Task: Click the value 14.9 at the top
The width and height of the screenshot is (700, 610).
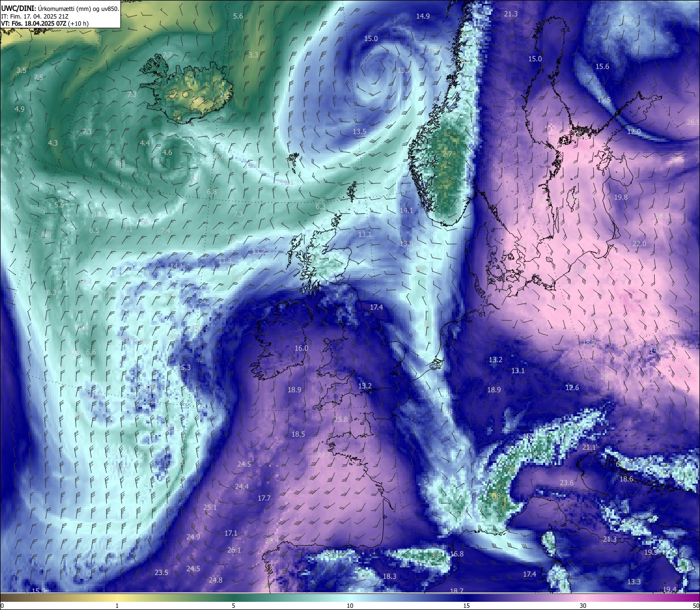Action: [x=423, y=16]
